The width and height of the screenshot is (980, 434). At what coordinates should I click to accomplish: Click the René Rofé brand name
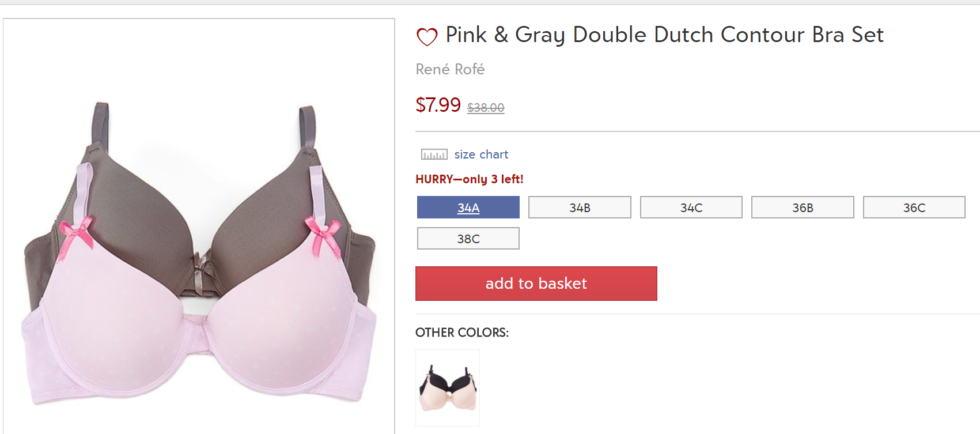tap(450, 70)
